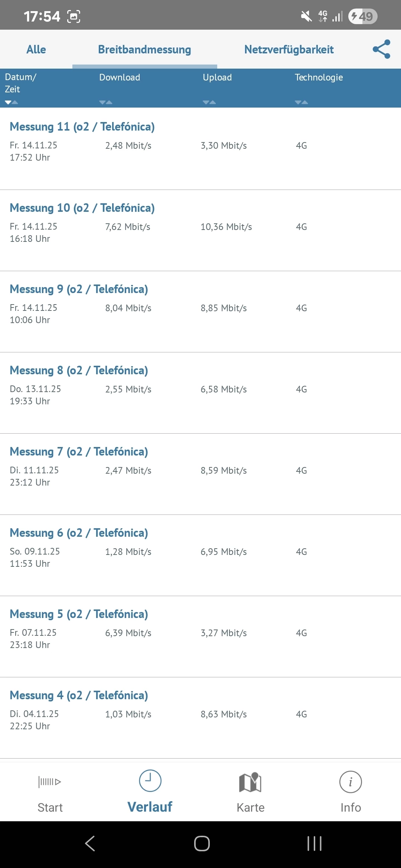Screen dimensions: 401x868
Task: Open the Info icon
Action: (351, 782)
